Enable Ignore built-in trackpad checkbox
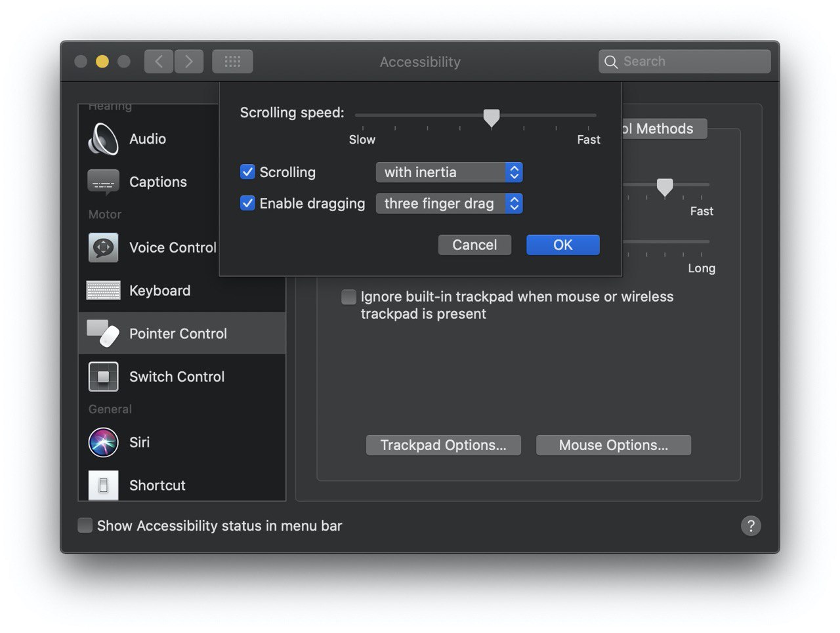 tap(348, 296)
